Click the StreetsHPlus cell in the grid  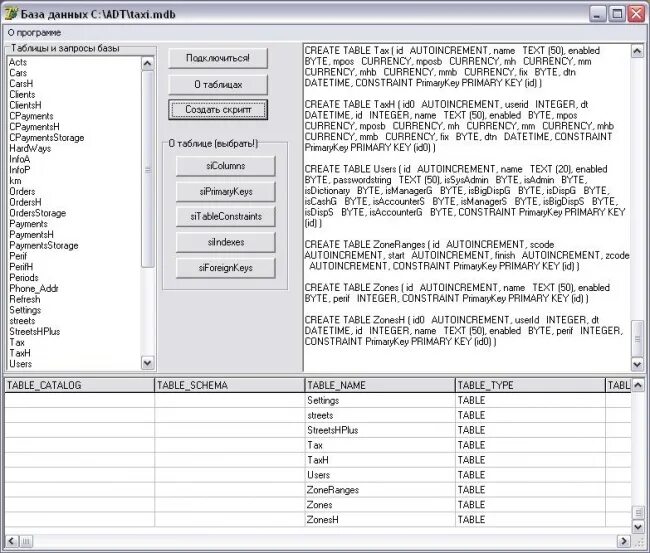380,430
